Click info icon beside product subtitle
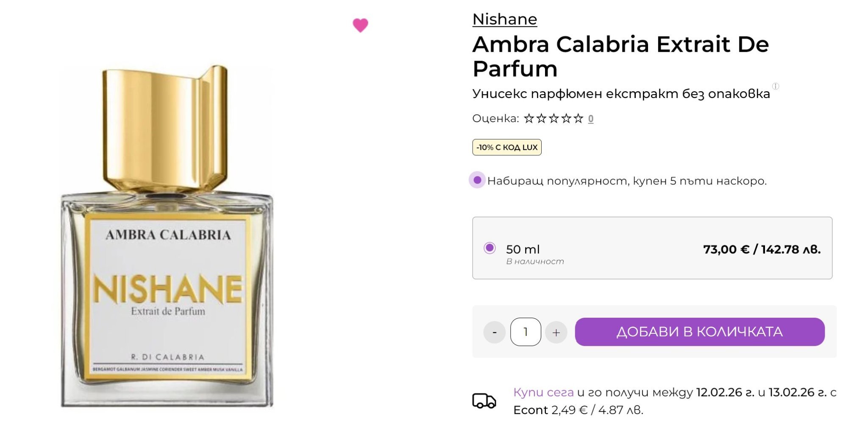The width and height of the screenshot is (868, 428). (776, 87)
